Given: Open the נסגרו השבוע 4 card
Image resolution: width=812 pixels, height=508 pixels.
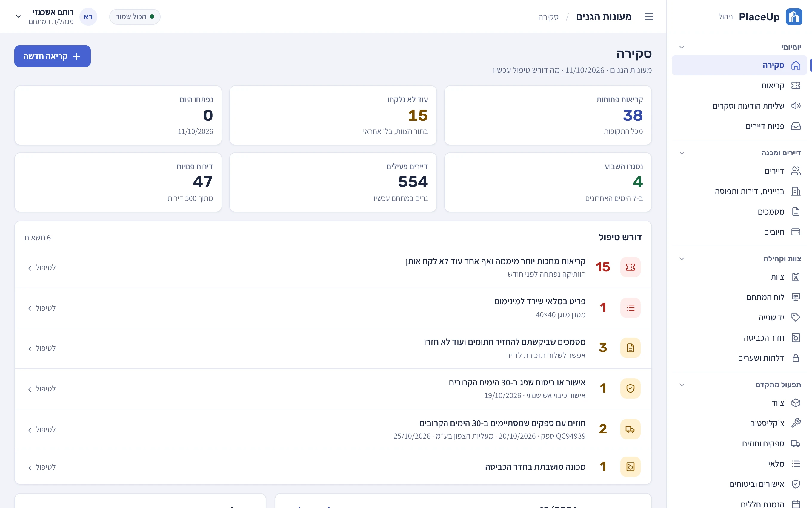Looking at the screenshot, I should pyautogui.click(x=548, y=182).
